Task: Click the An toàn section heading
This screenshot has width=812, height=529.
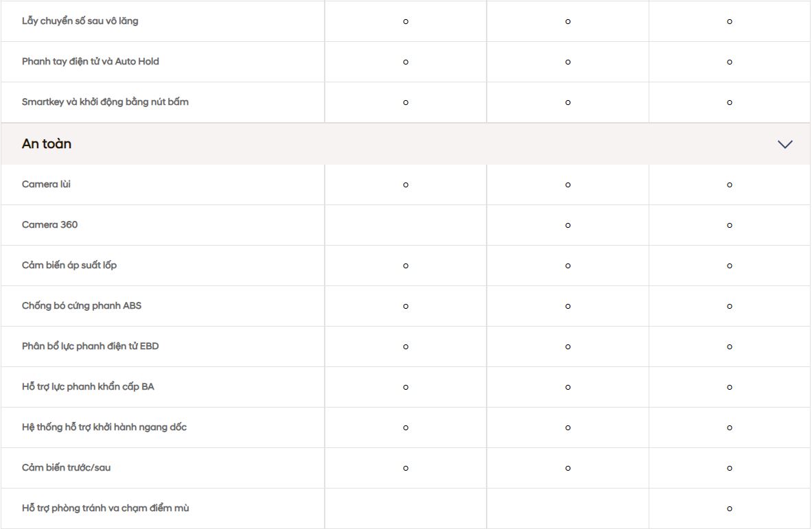Action: (47, 144)
